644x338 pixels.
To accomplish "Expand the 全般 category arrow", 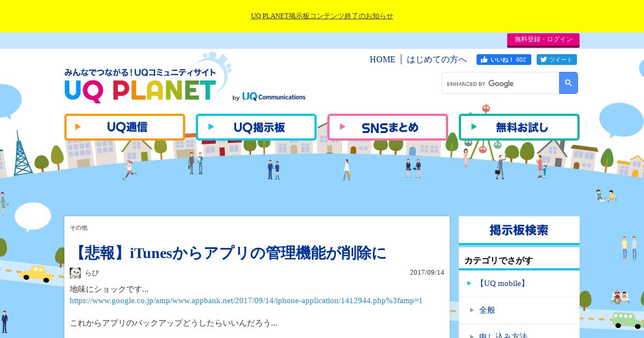I will [x=472, y=310].
